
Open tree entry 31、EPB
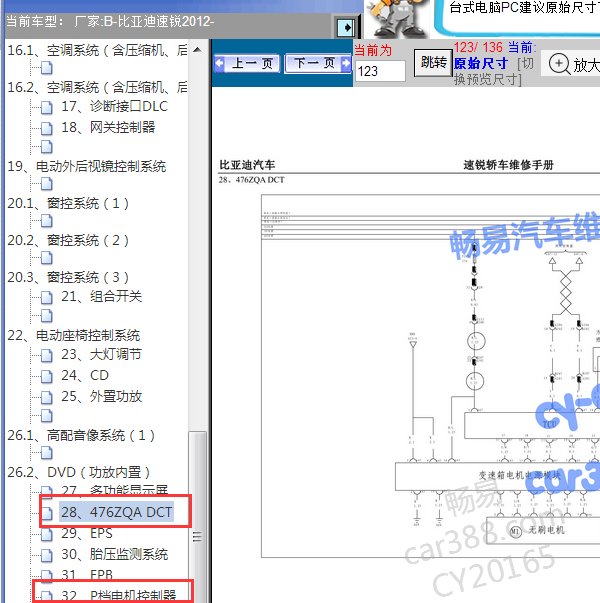pos(87,575)
